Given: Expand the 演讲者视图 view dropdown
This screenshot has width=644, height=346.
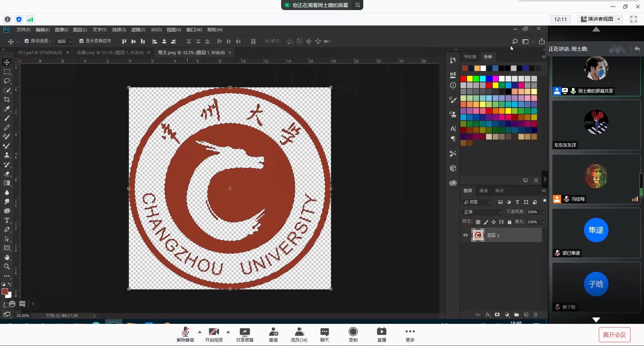Looking at the screenshot, I should (600, 19).
